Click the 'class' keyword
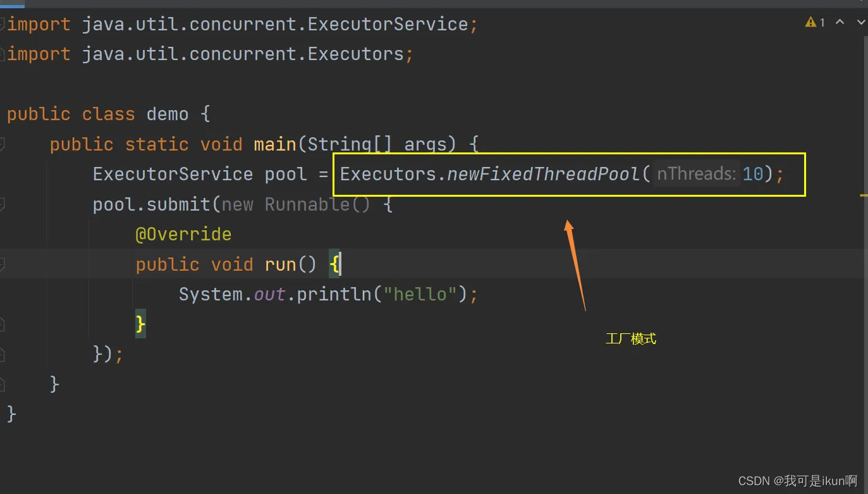Screen dimensions: 868x494 tap(108, 114)
